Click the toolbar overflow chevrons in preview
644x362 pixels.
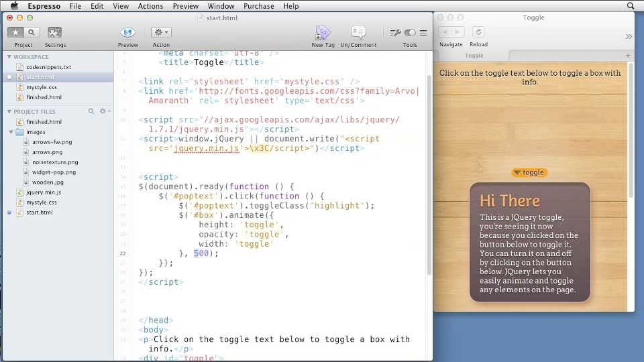629,36
